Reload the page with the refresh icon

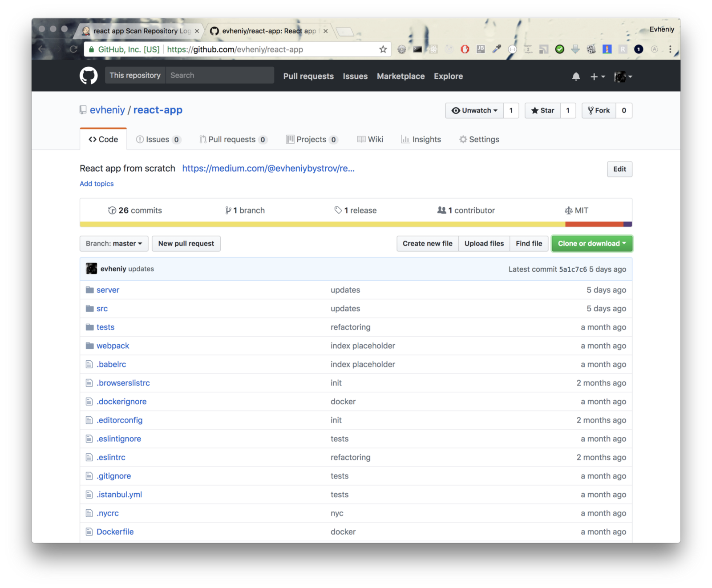click(x=73, y=49)
